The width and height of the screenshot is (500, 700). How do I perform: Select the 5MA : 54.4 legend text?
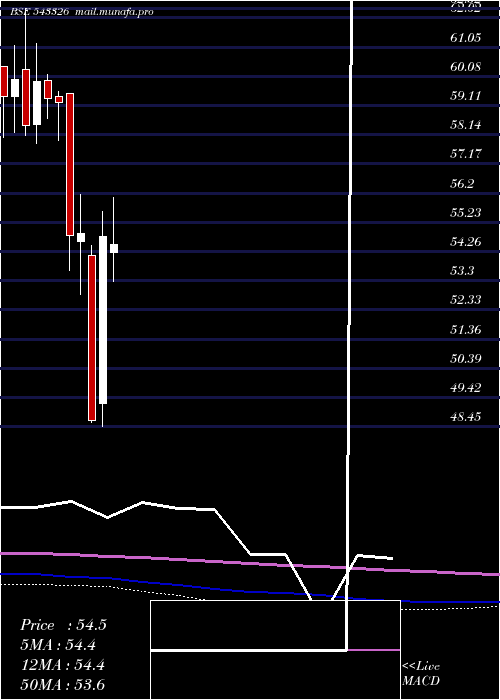click(x=58, y=645)
